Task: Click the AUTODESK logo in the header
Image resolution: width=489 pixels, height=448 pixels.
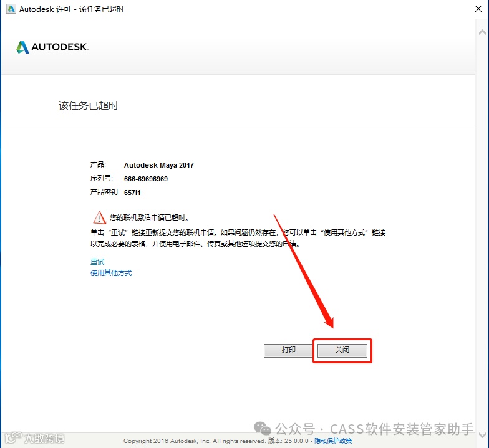Action: pyautogui.click(x=52, y=47)
